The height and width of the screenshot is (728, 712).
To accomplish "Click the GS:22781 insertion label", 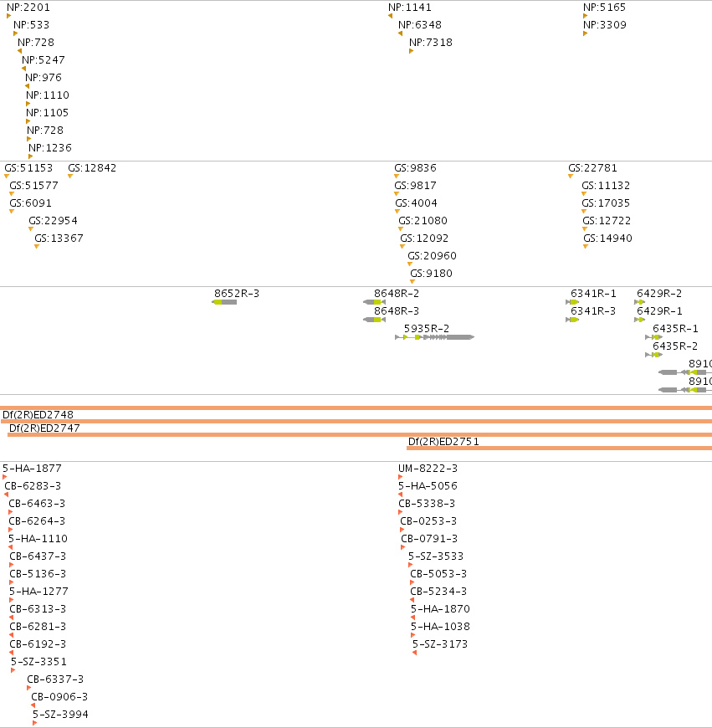I will 592,168.
